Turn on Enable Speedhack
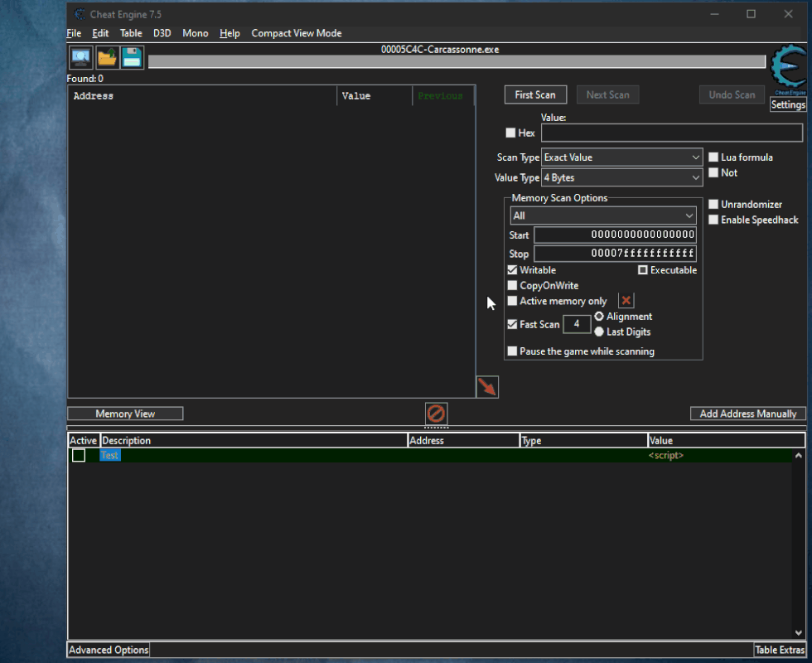The width and height of the screenshot is (812, 663). pyautogui.click(x=713, y=220)
